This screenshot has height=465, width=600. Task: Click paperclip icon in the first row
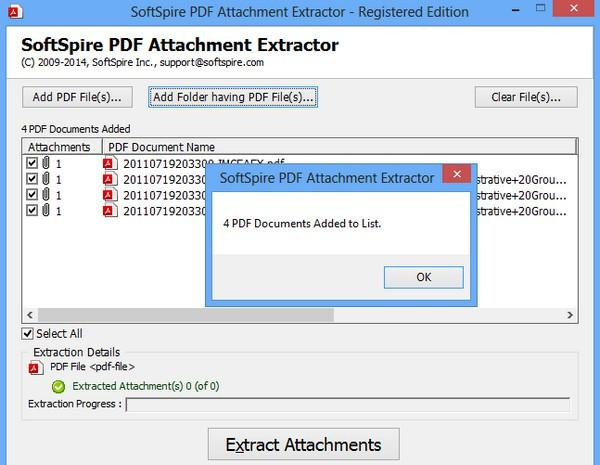(46, 163)
